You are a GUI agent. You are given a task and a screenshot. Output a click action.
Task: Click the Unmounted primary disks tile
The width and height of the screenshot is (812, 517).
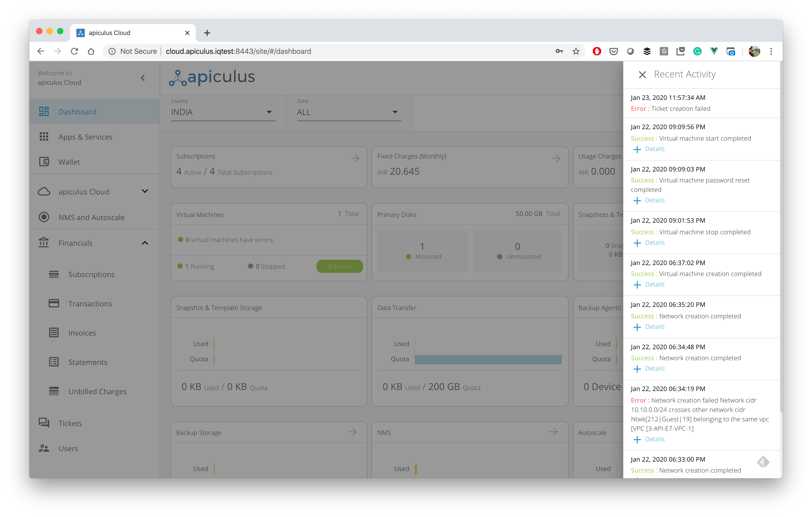click(518, 251)
